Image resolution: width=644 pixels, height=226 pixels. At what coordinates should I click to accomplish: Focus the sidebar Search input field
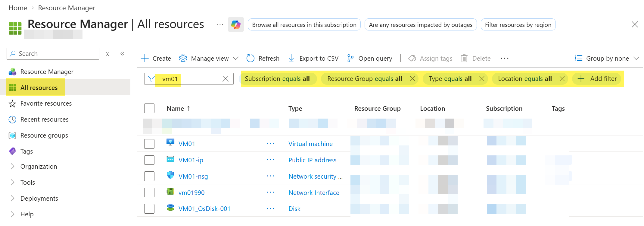[53, 54]
